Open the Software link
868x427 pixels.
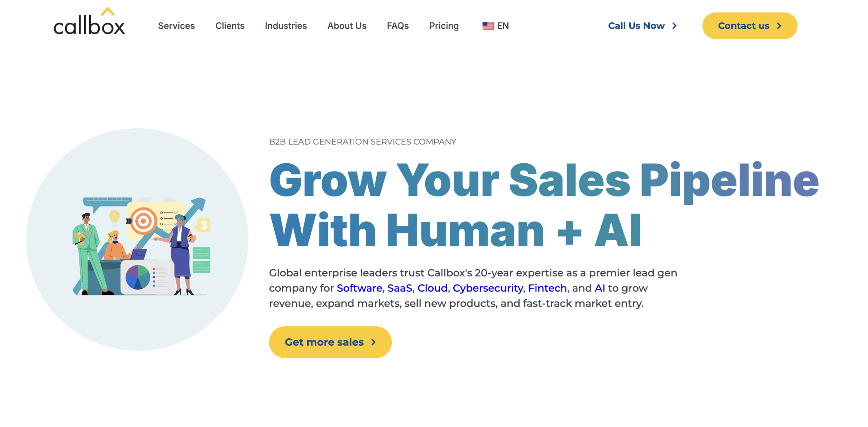[359, 288]
